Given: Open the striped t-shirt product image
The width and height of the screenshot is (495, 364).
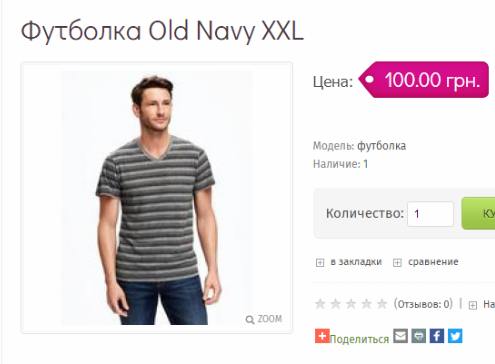Looking at the screenshot, I should [x=157, y=197].
